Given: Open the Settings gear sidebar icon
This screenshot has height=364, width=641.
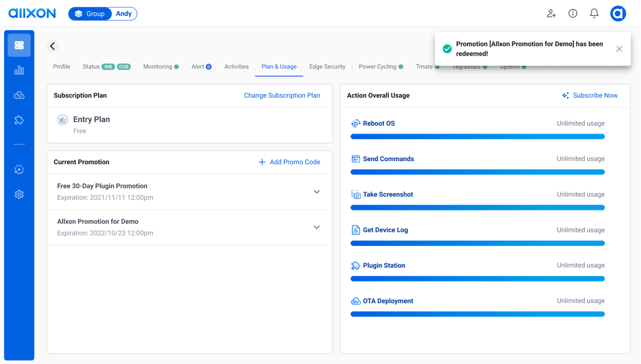Looking at the screenshot, I should [x=19, y=194].
